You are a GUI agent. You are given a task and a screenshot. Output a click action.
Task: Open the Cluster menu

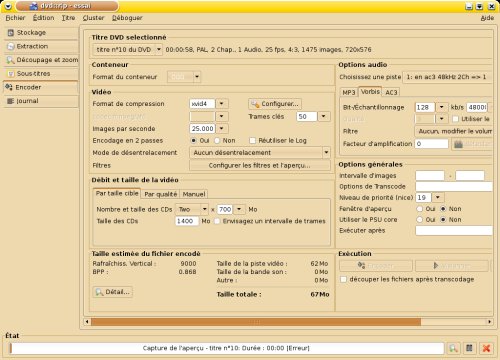[x=93, y=18]
